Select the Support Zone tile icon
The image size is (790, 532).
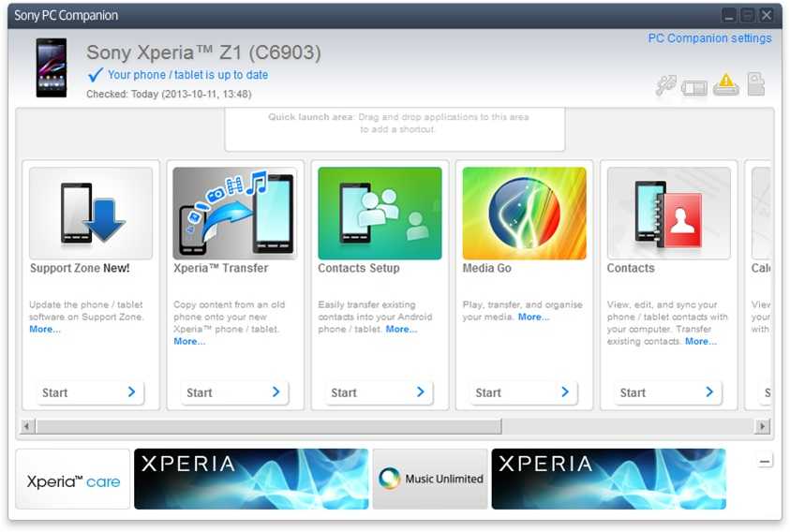(x=91, y=214)
